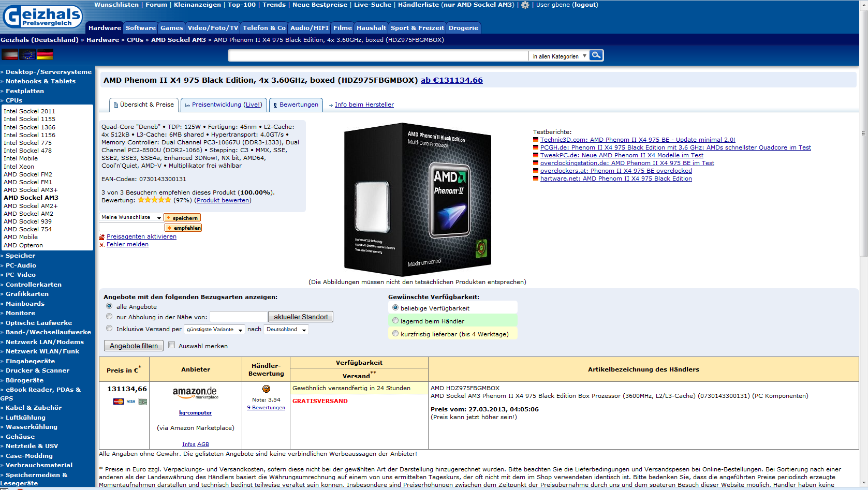Image resolution: width=868 pixels, height=490 pixels.
Task: Click the 'speichern' wishlist button
Action: [182, 218]
